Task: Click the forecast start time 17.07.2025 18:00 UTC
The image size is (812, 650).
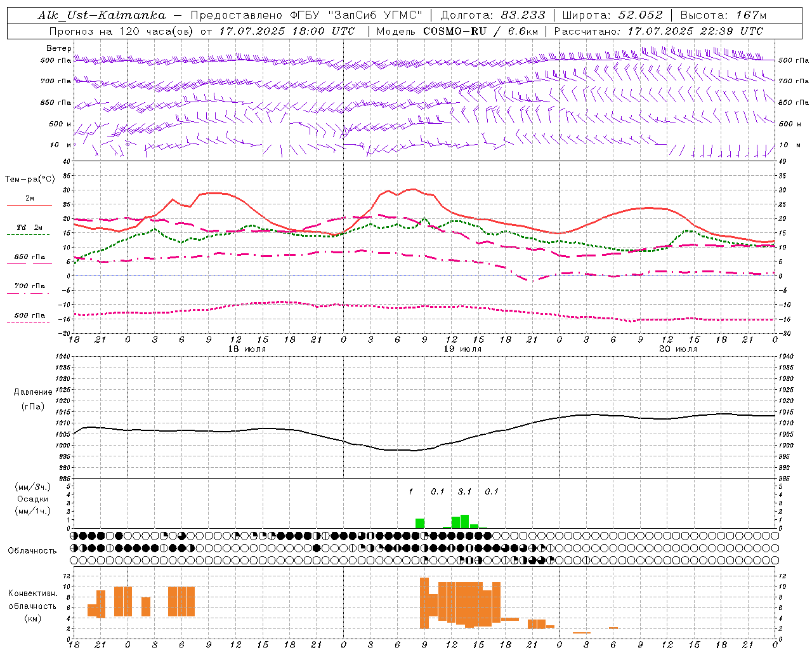Action: click(x=287, y=31)
